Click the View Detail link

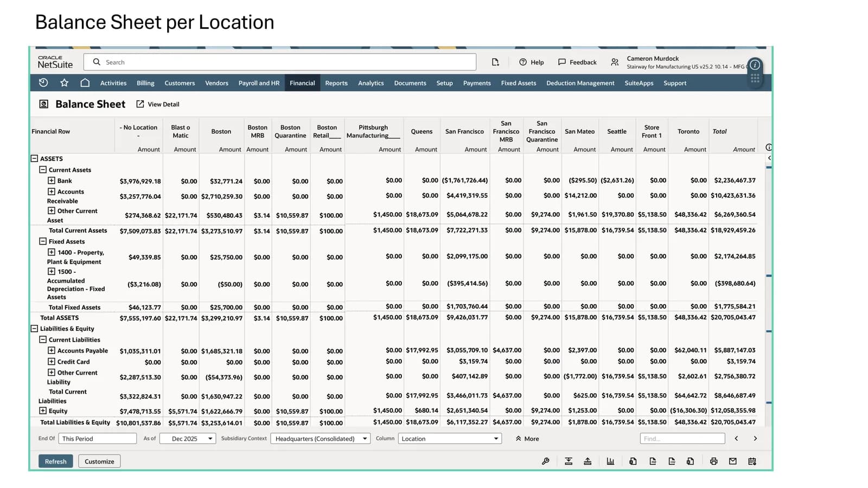coord(163,104)
